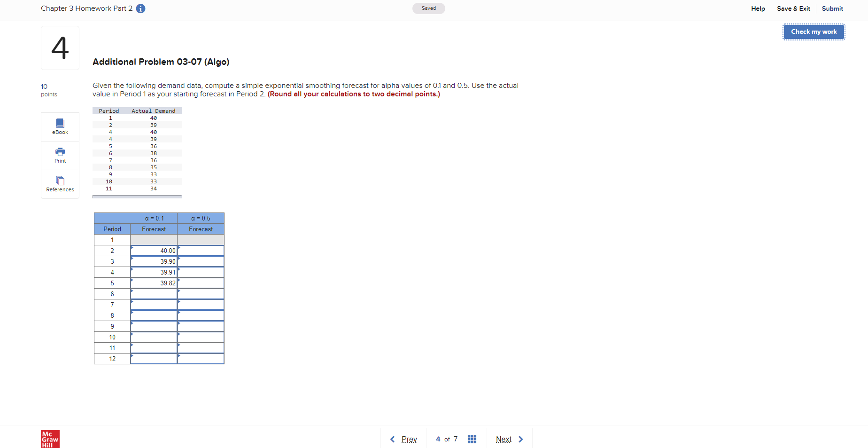Click the α = 0.1 forecast cell for period 8
The width and height of the screenshot is (868, 448).
pyautogui.click(x=154, y=315)
